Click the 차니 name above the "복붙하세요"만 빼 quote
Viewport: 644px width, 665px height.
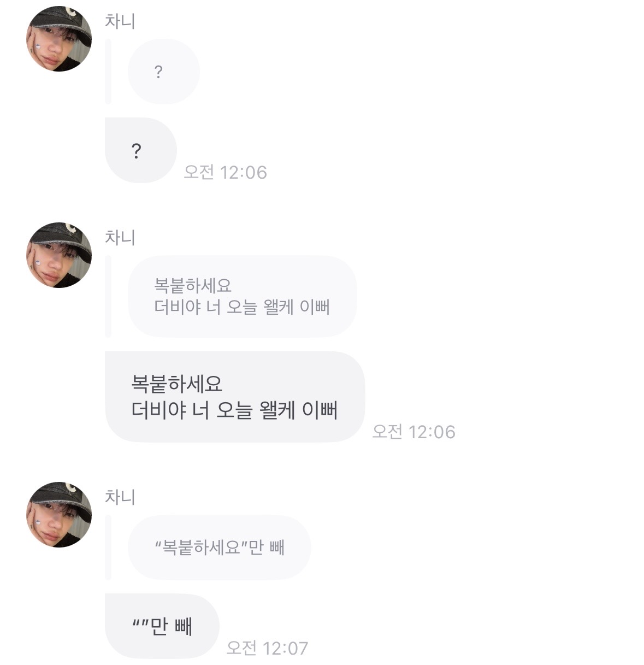(120, 497)
